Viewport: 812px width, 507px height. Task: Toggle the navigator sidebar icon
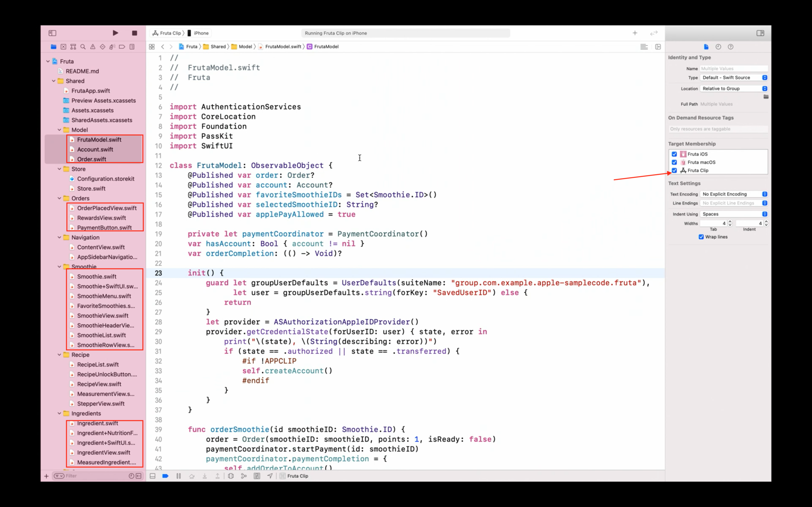coord(52,33)
